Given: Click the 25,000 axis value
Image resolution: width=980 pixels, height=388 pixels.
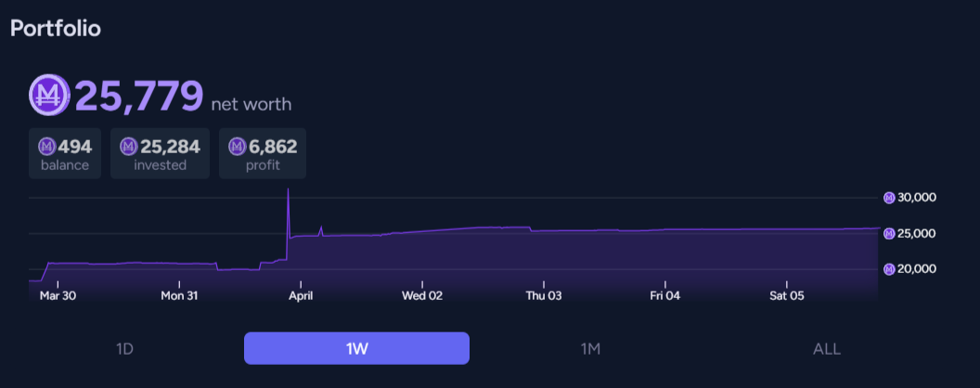Looking at the screenshot, I should click(917, 234).
